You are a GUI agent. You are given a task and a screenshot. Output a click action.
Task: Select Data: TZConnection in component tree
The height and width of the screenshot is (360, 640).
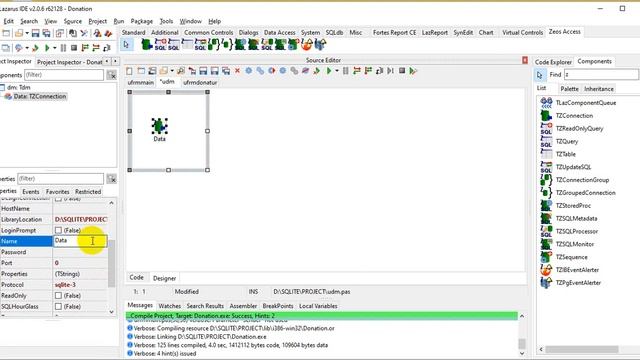click(40, 97)
